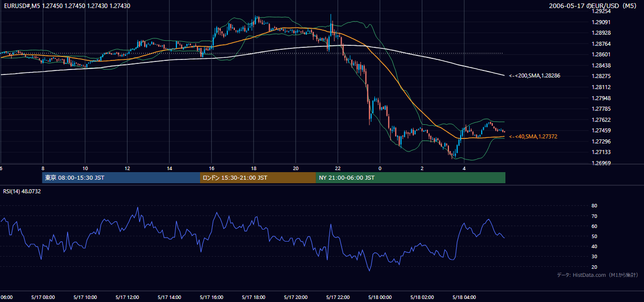644x302 pixels.
Task: Click RSI scale level 40
Action: click(x=595, y=246)
